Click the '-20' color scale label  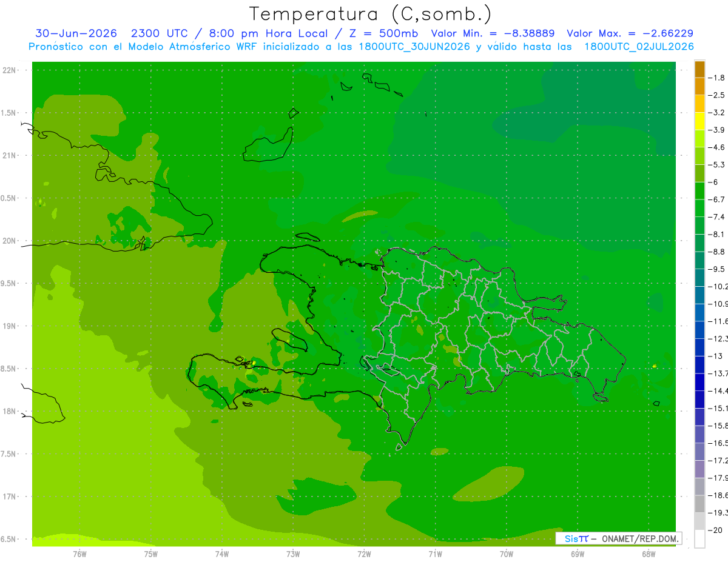click(x=715, y=530)
